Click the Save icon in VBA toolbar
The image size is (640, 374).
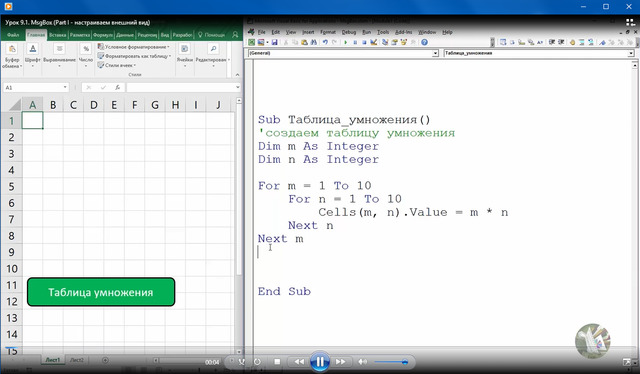274,42
